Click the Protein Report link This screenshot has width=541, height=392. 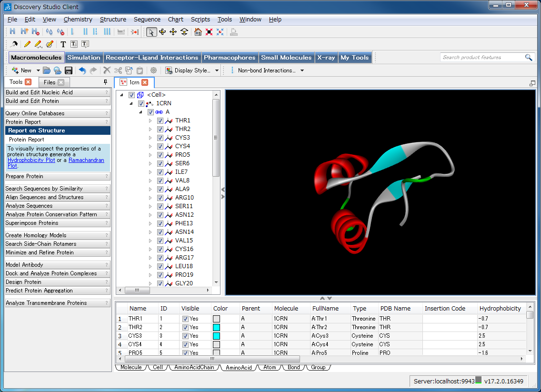click(27, 140)
